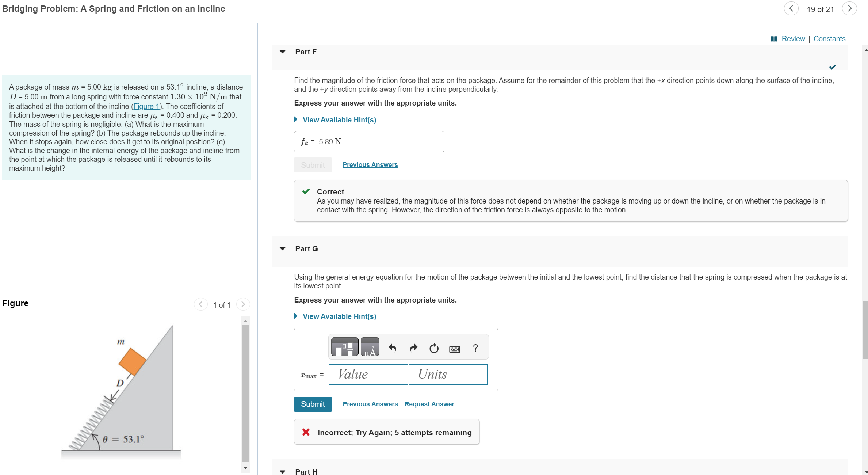Show next figure arrow

(x=243, y=304)
